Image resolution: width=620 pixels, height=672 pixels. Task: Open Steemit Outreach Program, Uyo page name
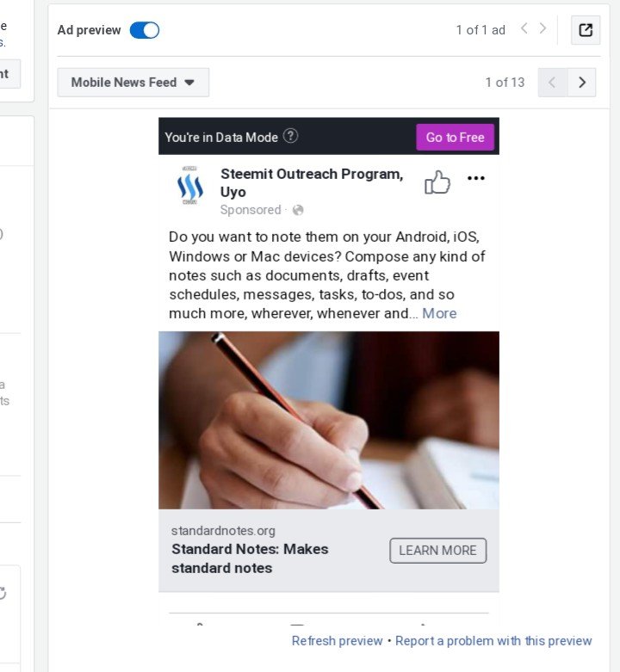click(x=312, y=182)
